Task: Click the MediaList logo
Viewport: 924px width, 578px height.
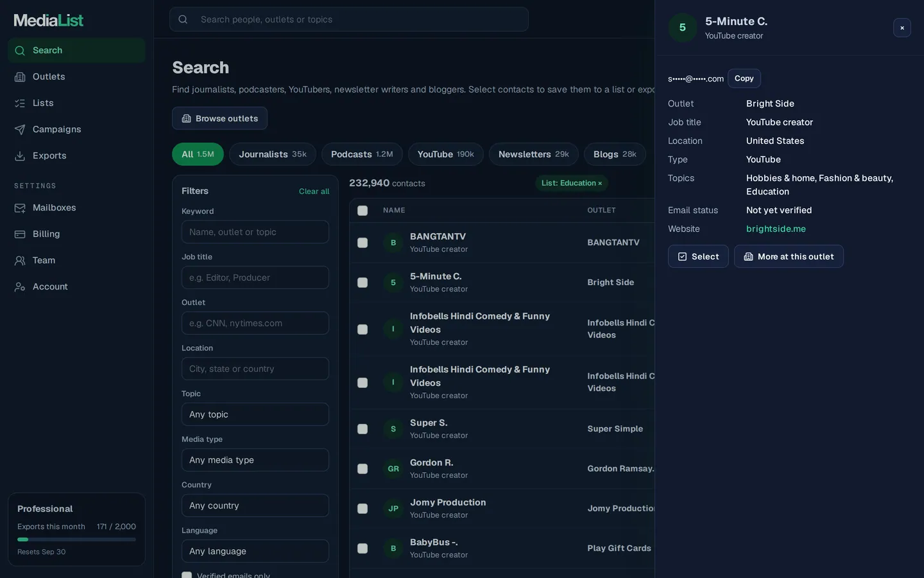Action: [x=49, y=20]
